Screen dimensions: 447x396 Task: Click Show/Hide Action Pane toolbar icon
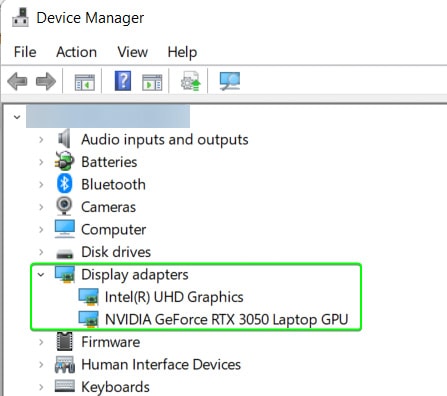tap(152, 82)
